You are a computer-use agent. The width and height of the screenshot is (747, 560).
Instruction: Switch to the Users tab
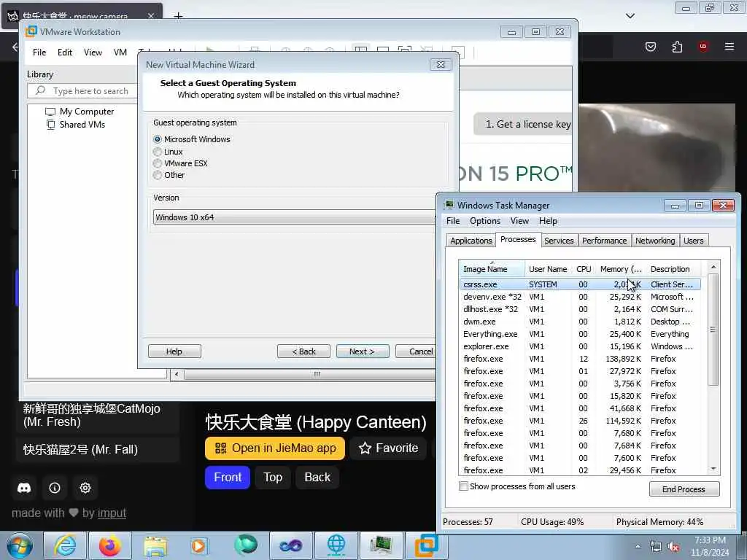[x=693, y=241]
